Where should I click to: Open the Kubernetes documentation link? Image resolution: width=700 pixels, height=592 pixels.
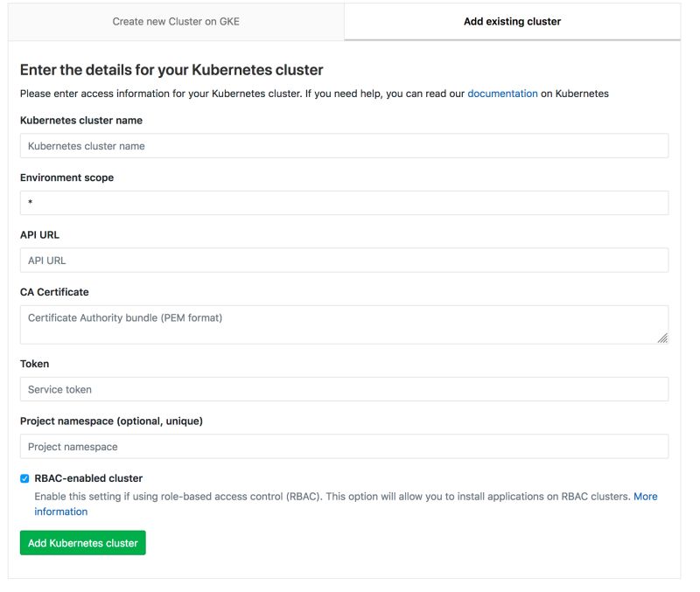[x=503, y=93]
